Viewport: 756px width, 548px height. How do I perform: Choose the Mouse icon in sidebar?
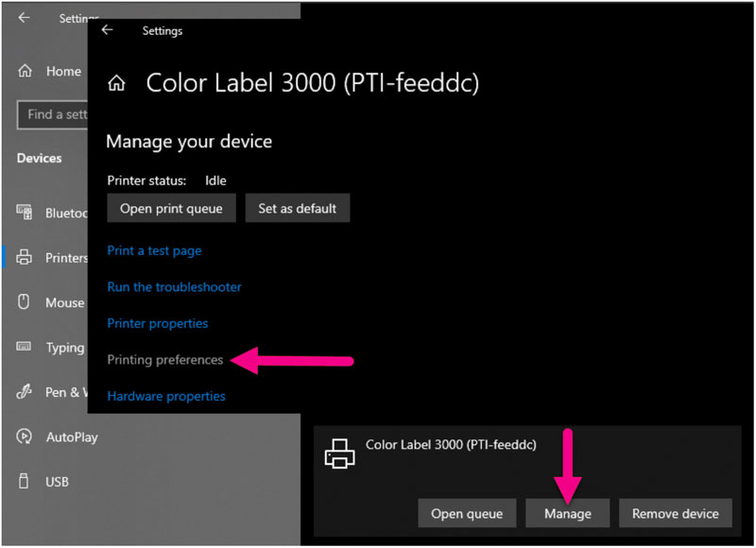click(x=24, y=301)
